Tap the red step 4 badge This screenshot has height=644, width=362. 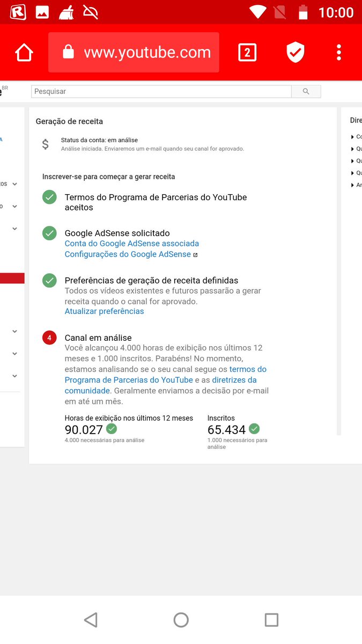(x=49, y=338)
